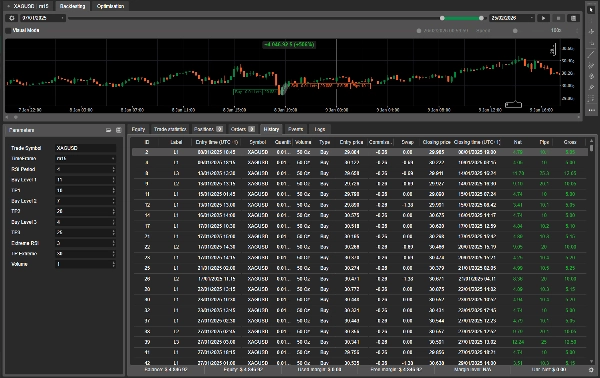
Task: Sort by Net column header
Action: coord(518,142)
